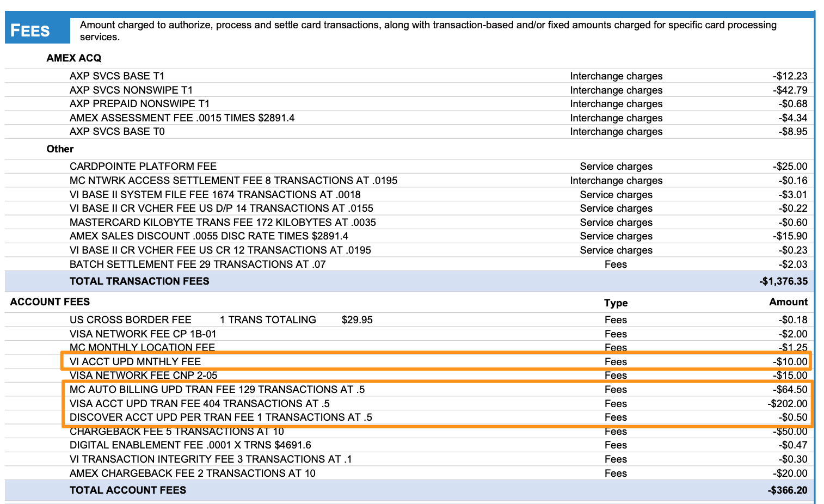
Task: Click the DISCOVER ACCT UPD PER TRAN FEE row
Action: point(220,417)
